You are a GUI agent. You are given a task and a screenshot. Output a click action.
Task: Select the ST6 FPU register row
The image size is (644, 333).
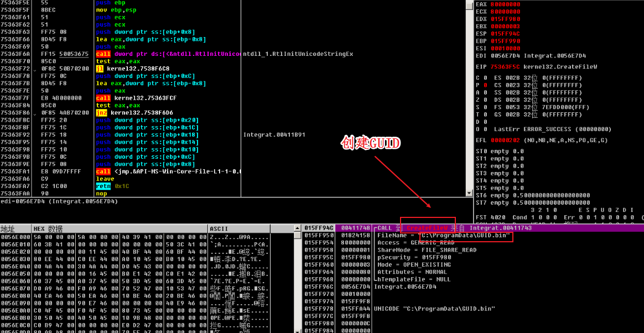pos(533,195)
